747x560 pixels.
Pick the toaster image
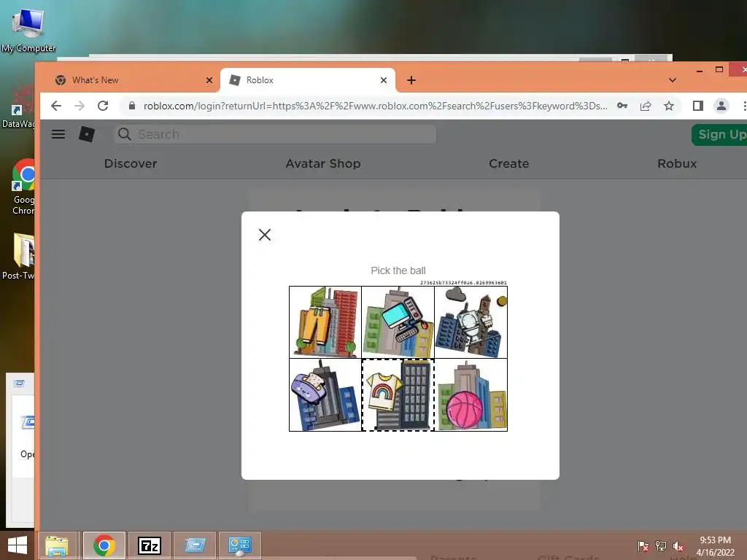pyautogui.click(x=325, y=394)
